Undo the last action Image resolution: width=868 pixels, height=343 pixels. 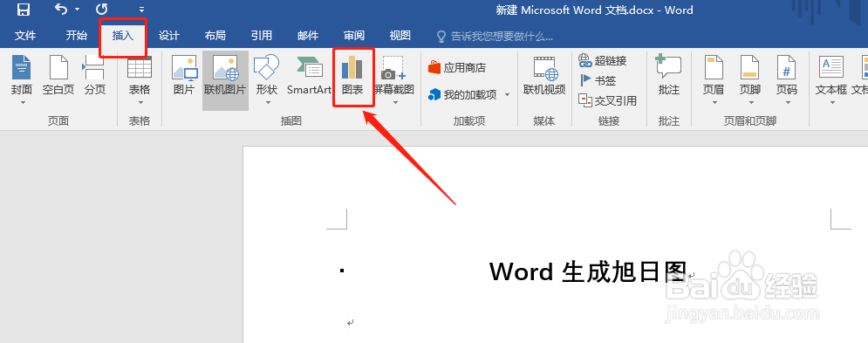(61, 10)
